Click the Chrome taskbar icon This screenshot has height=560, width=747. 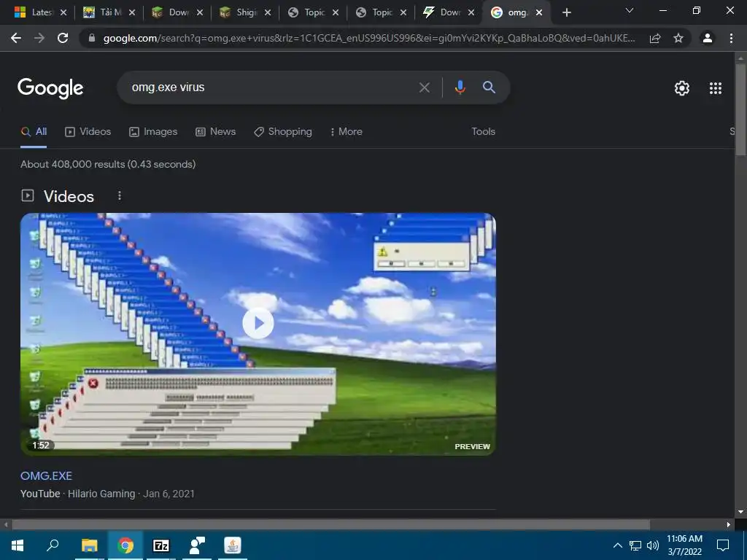pyautogui.click(x=125, y=545)
